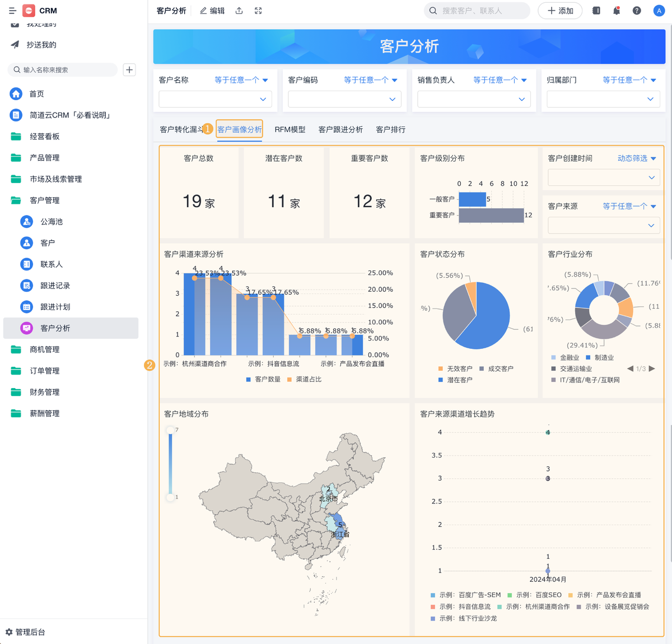Enter fullscreen mode via expand icon
672x644 pixels.
[x=258, y=11]
